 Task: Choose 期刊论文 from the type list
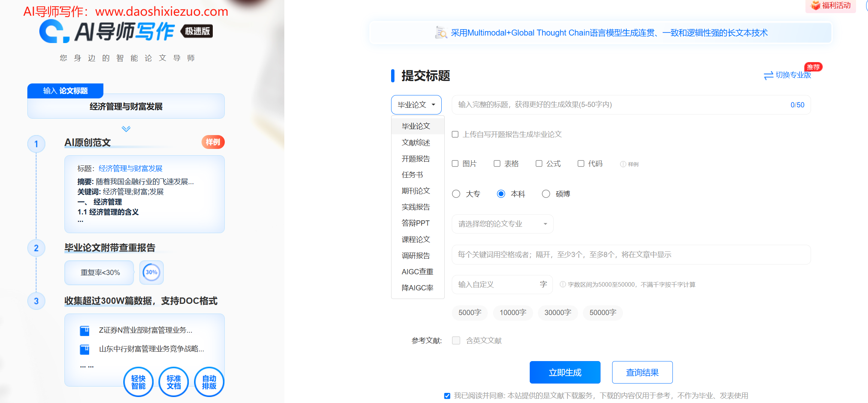pos(418,191)
